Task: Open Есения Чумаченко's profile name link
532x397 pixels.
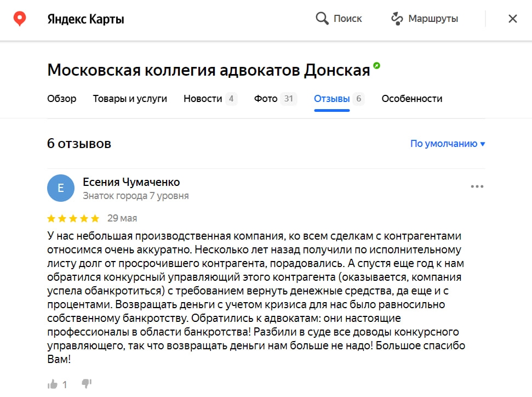Action: (131, 182)
